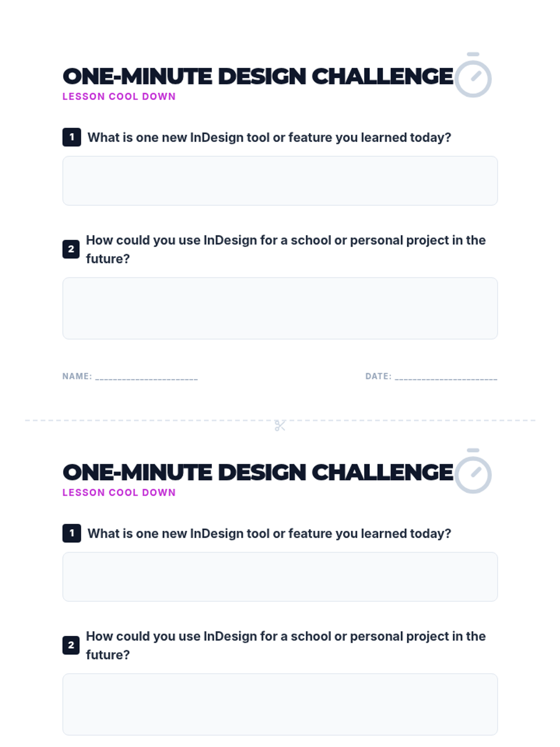
Task: Click number 1 badge in bottom section
Action: (72, 533)
